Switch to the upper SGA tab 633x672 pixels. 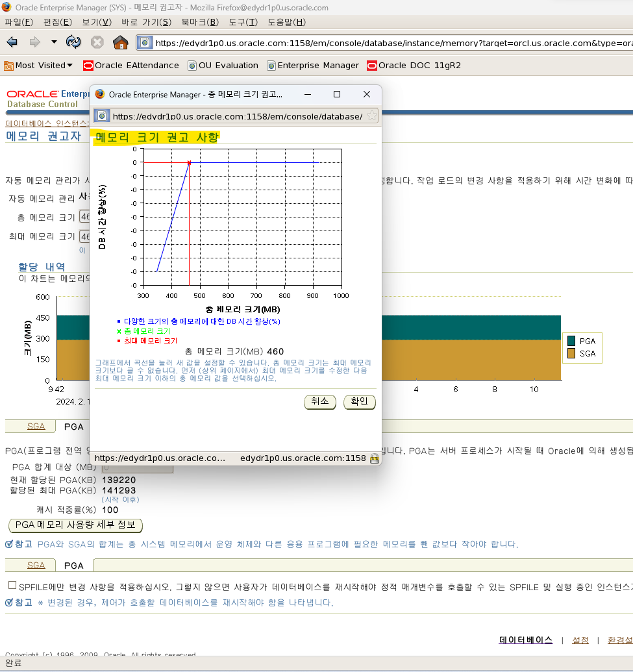pyautogui.click(x=36, y=427)
